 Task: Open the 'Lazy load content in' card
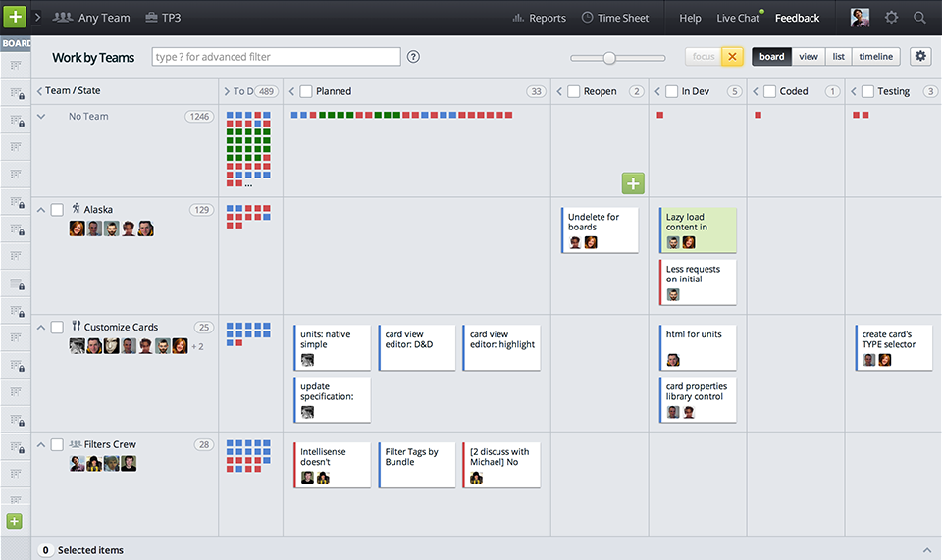[x=698, y=229]
